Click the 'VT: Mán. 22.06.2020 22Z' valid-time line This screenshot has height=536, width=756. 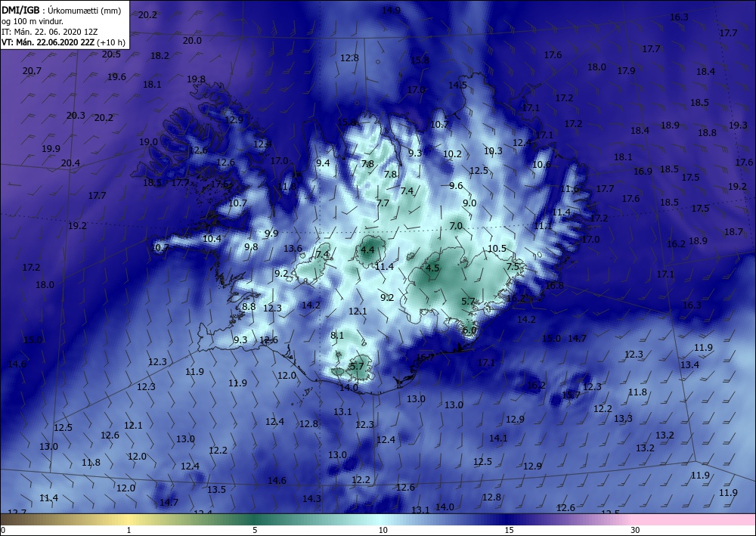[x=48, y=42]
